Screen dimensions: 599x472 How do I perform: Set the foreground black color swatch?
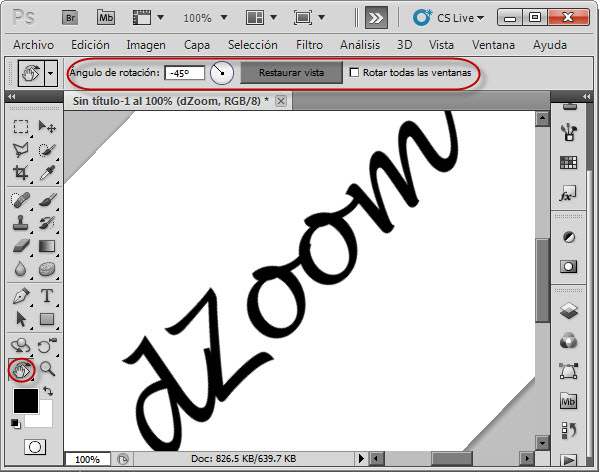click(x=26, y=401)
